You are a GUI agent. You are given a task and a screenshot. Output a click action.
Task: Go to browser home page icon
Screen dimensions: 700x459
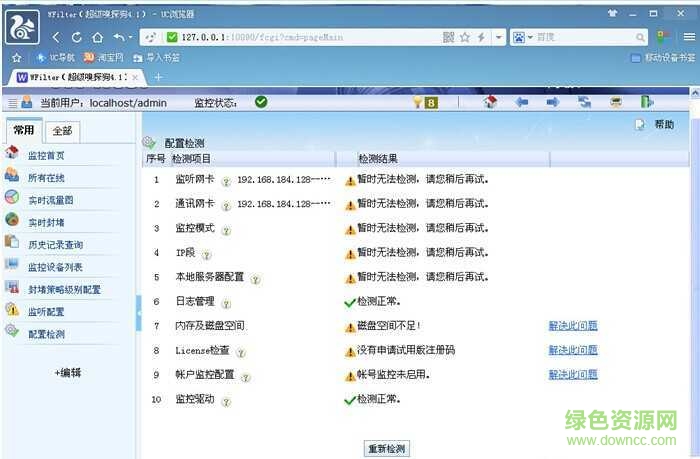[x=97, y=38]
